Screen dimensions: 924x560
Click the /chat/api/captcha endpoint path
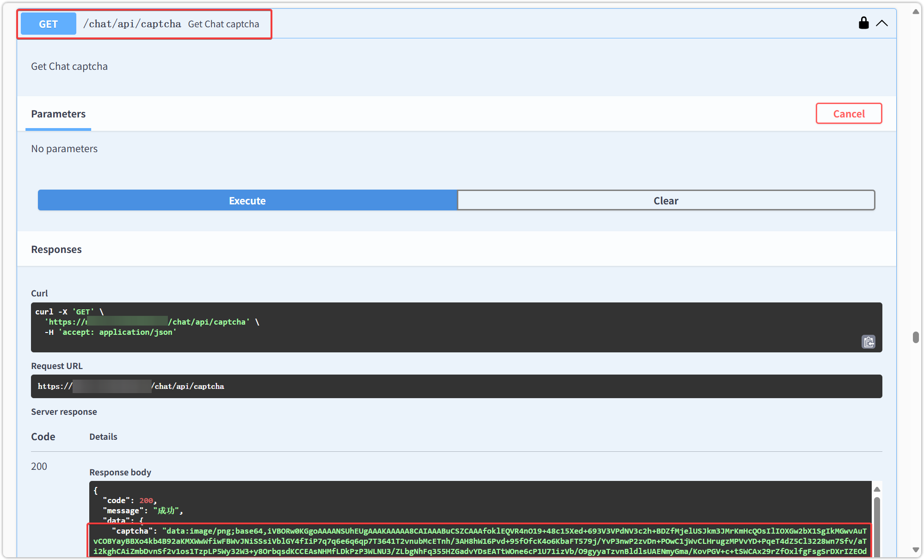coord(132,24)
